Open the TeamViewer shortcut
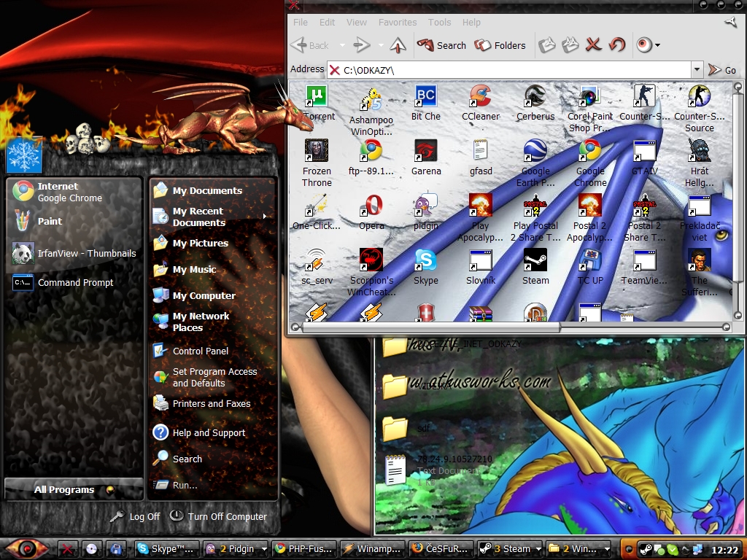Screen dimensions: 747x560 click(645, 260)
